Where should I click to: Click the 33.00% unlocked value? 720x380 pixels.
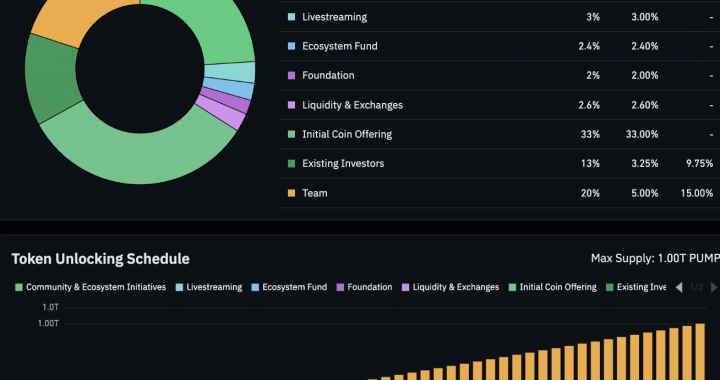tap(641, 134)
